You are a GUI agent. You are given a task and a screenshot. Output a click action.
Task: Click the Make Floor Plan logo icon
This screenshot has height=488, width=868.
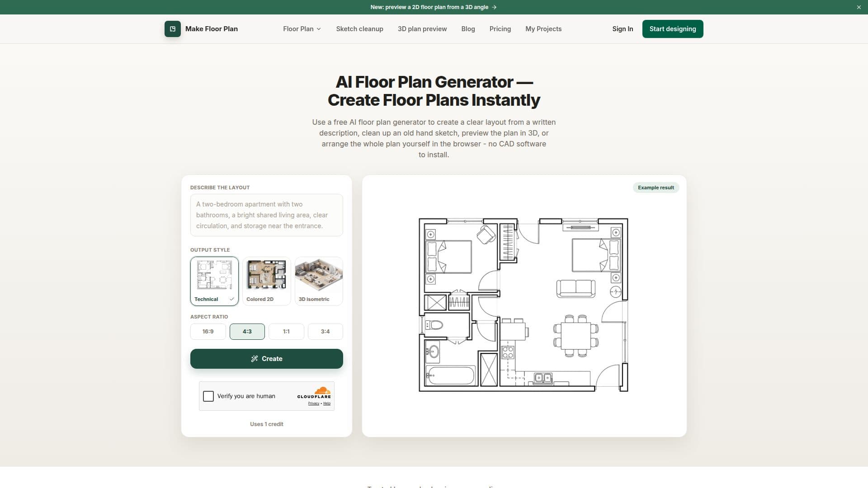(172, 29)
